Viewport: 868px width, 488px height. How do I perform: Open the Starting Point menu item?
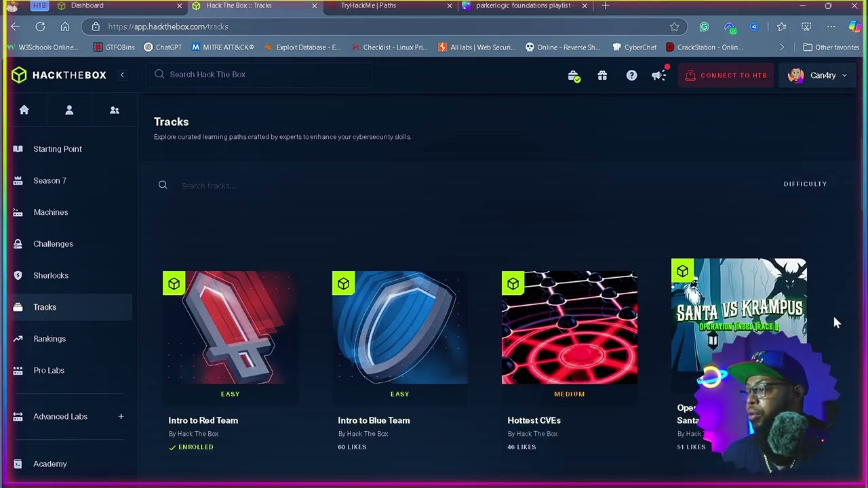click(58, 149)
